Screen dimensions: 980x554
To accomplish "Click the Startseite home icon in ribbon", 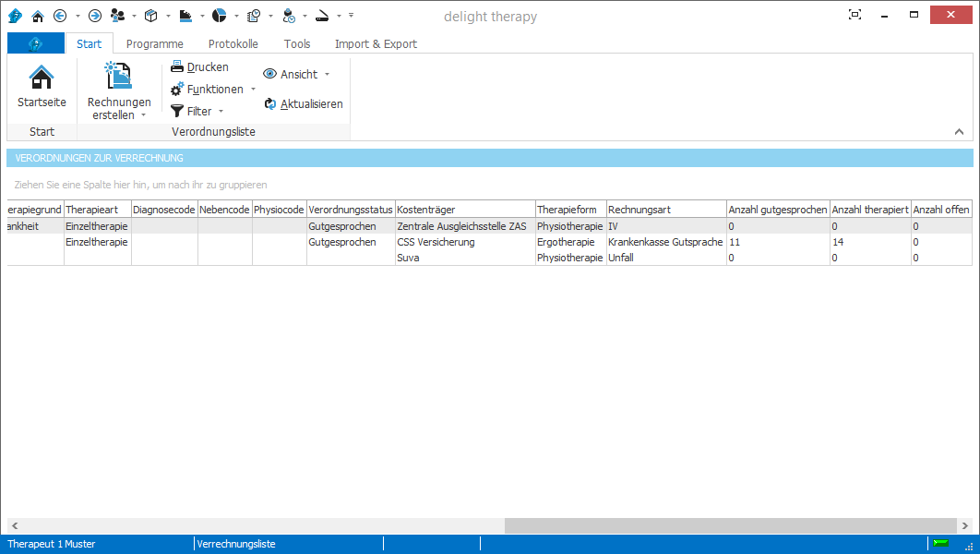I will pyautogui.click(x=42, y=78).
